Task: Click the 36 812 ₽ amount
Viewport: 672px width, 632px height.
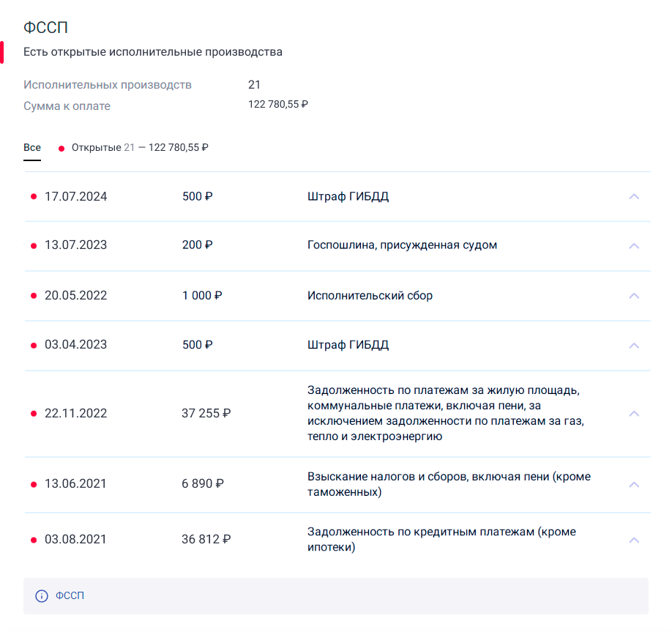Action: [x=206, y=540]
